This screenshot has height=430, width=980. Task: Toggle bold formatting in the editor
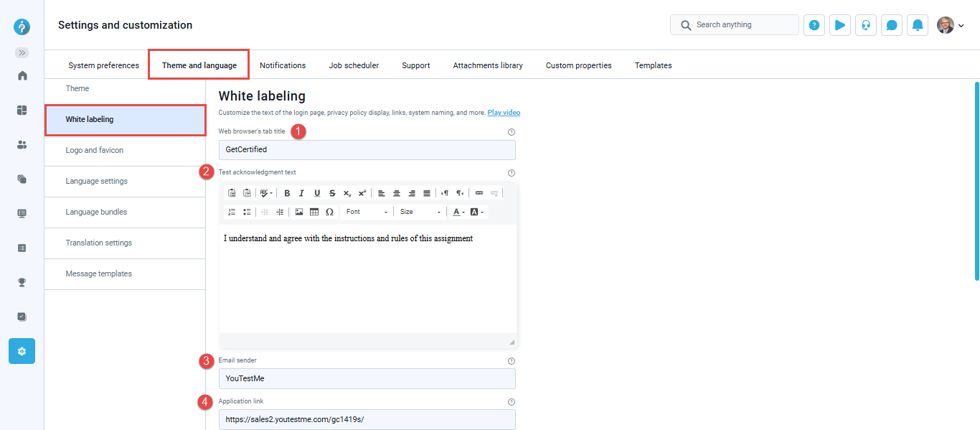[287, 193]
